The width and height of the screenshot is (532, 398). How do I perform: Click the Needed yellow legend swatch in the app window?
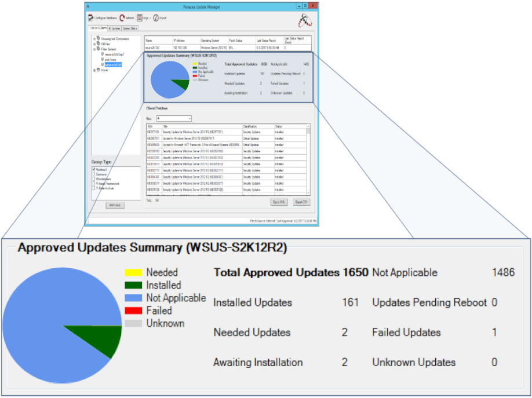click(195, 64)
